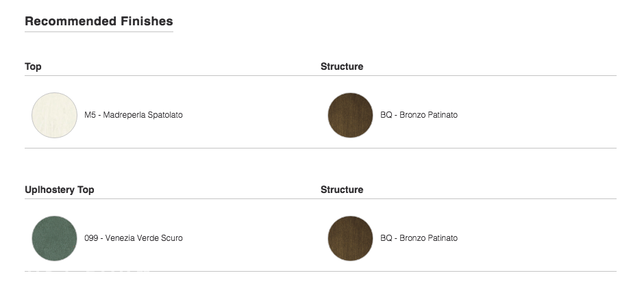This screenshot has width=644, height=297.
Task: Click the 'Structure' heading next to 'Top'
Action: click(342, 66)
